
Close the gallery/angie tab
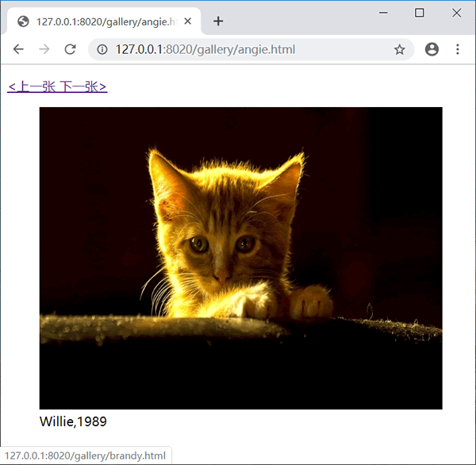click(x=187, y=21)
